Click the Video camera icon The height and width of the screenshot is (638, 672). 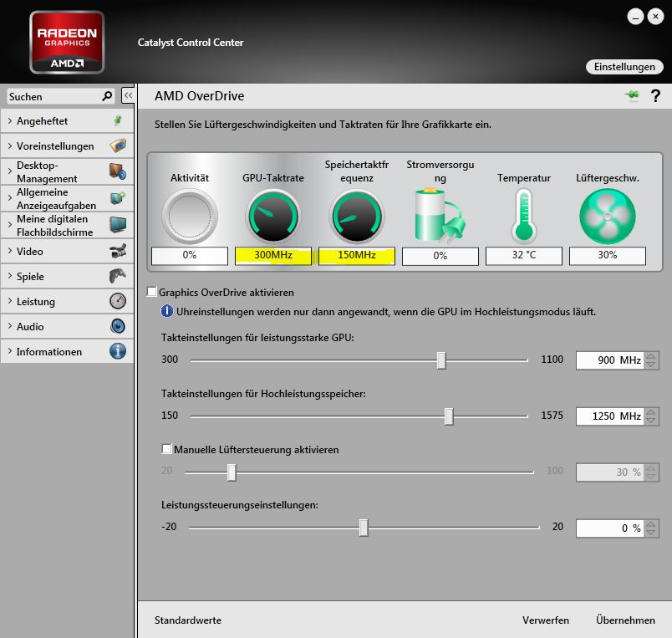[x=118, y=251]
